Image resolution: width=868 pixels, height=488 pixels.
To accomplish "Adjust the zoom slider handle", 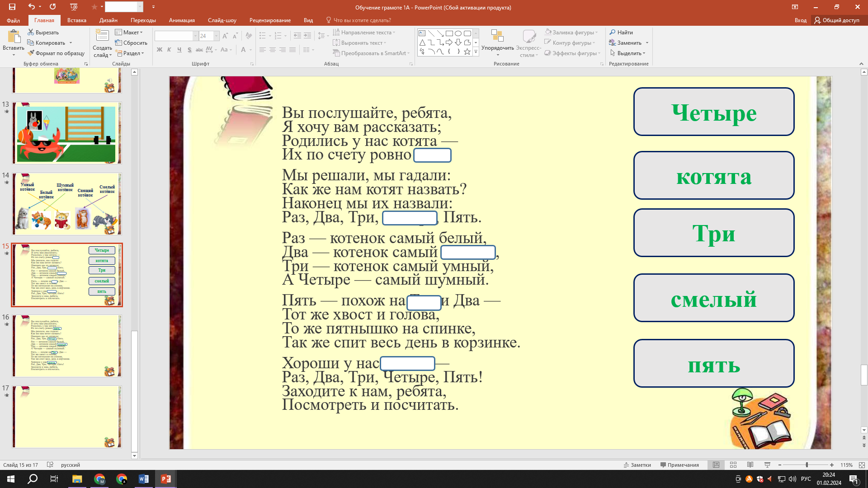I will tap(807, 465).
